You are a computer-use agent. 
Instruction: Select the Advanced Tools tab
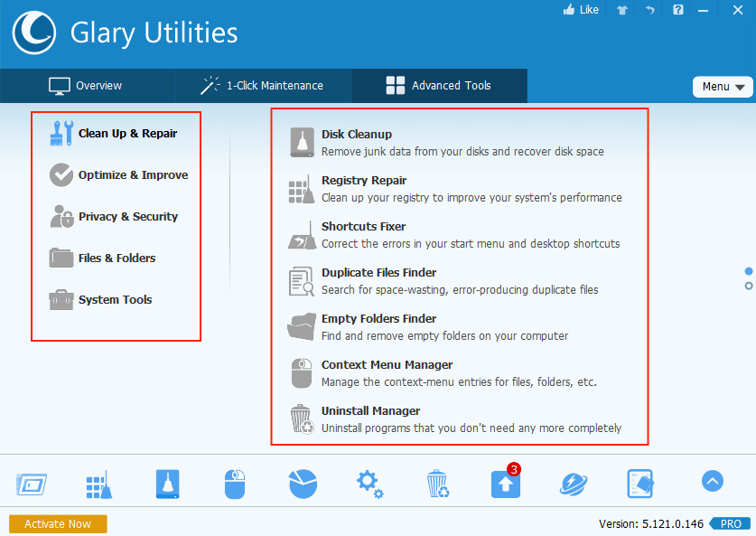pos(439,86)
